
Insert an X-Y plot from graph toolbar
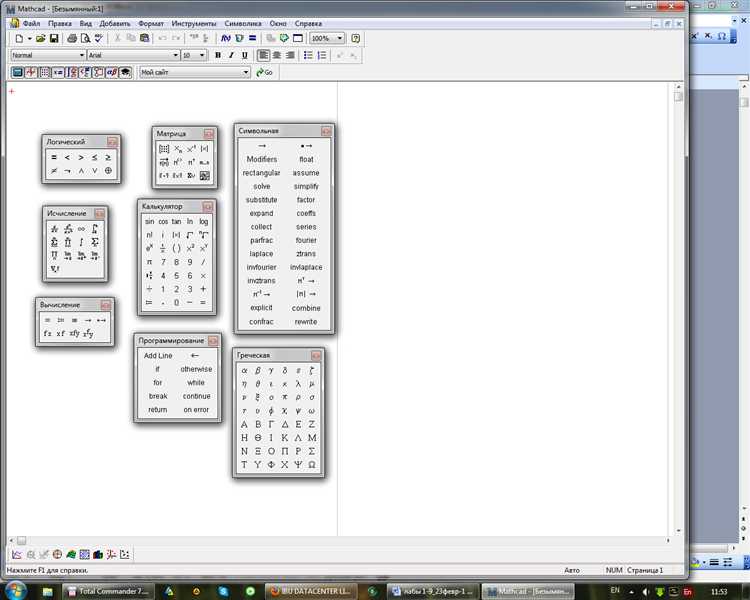(17, 554)
